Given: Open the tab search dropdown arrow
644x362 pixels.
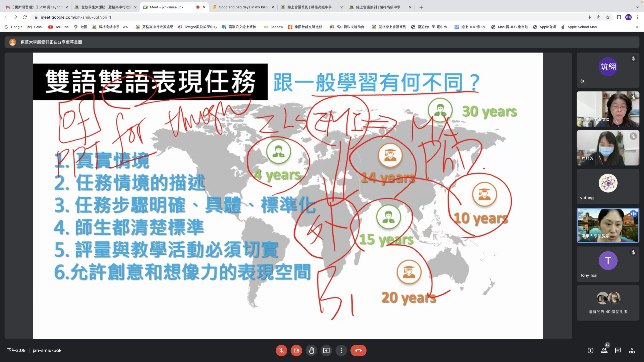Looking at the screenshot, I should (637, 7).
